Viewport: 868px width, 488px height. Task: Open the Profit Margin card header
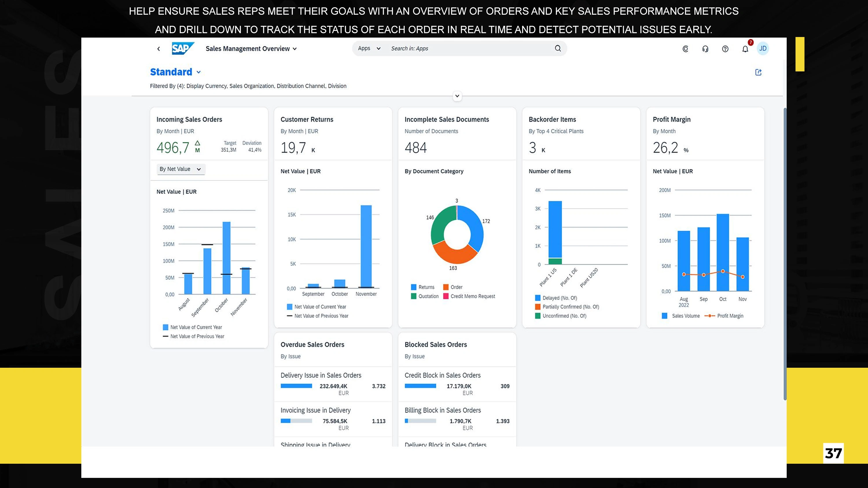tap(672, 120)
